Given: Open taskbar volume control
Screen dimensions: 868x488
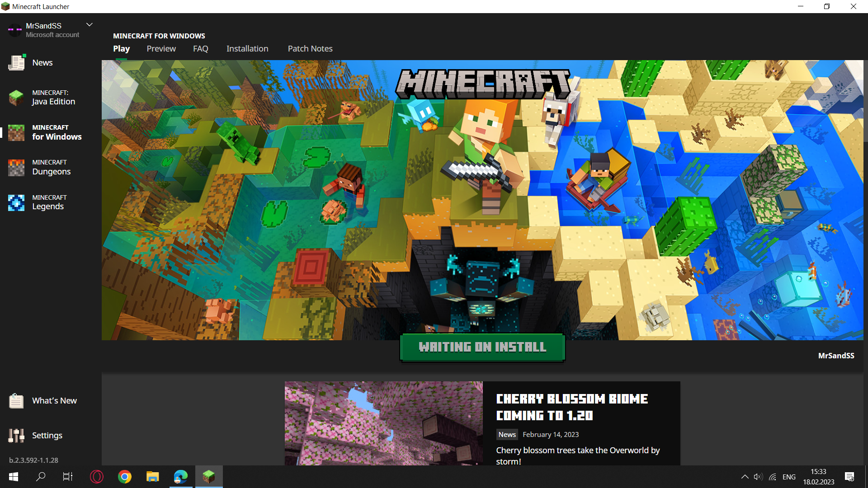Looking at the screenshot, I should pyautogui.click(x=758, y=477).
